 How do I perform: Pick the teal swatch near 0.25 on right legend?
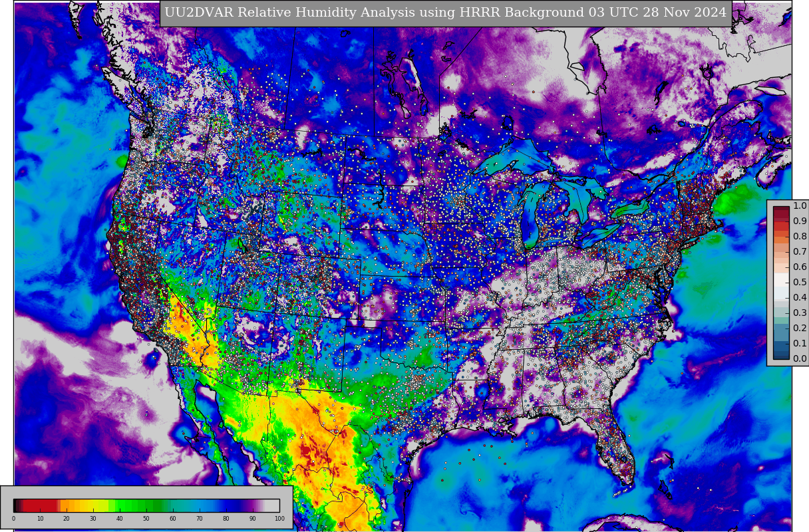click(781, 321)
